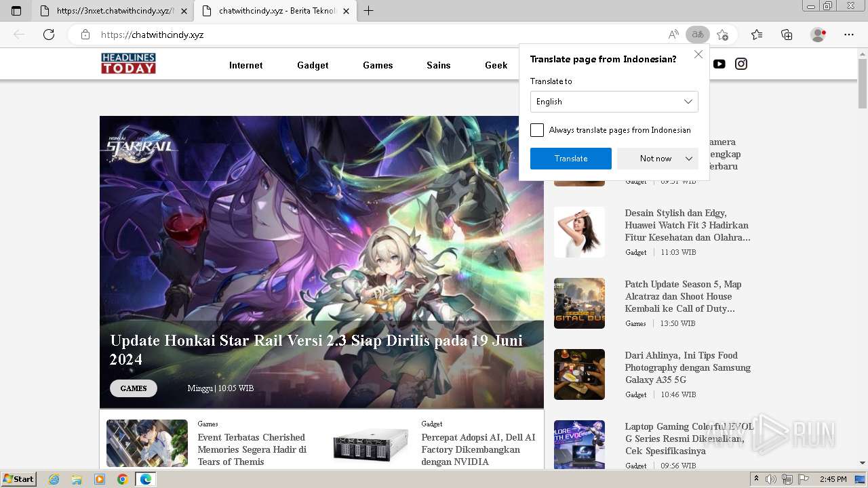Click the food photography thumbnail
Viewport: 868px width, 488px height.
(x=579, y=374)
